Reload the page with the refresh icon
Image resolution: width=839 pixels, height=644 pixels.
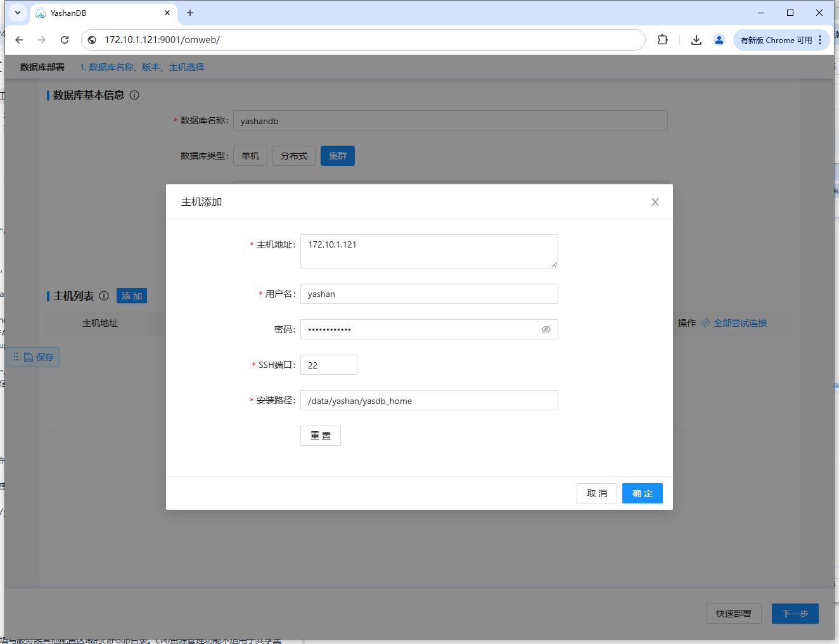[x=65, y=40]
